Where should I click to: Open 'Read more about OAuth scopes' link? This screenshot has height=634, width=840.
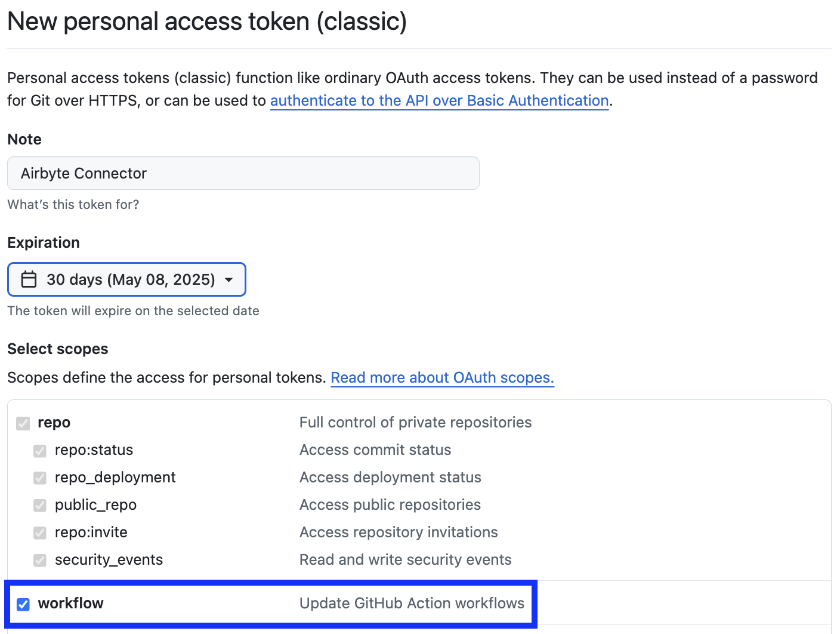pyautogui.click(x=442, y=378)
